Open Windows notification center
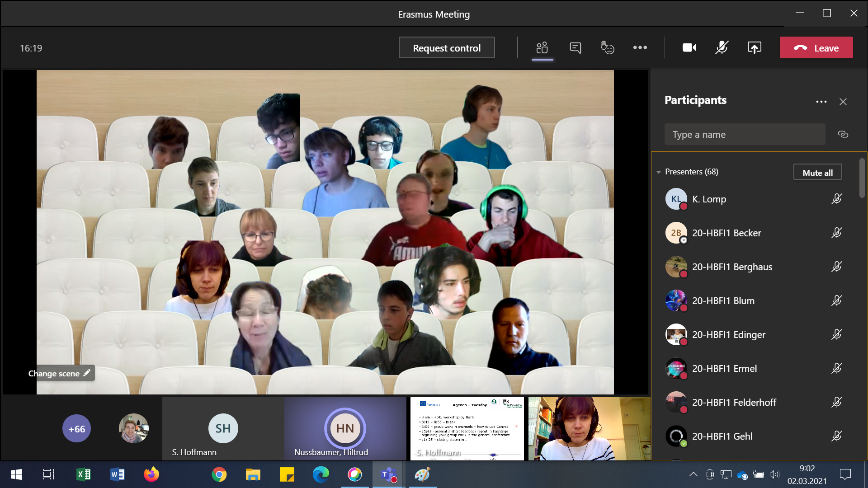The height and width of the screenshot is (488, 868). coord(845,474)
